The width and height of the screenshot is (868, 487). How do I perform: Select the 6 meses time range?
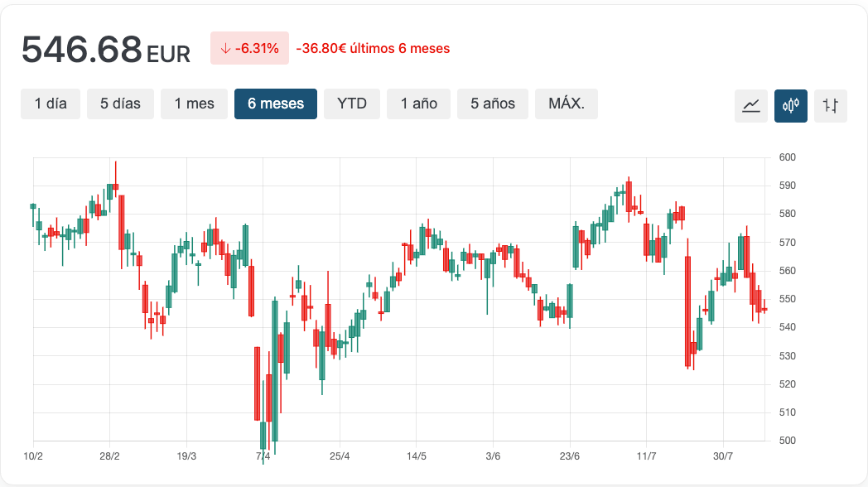pos(276,104)
